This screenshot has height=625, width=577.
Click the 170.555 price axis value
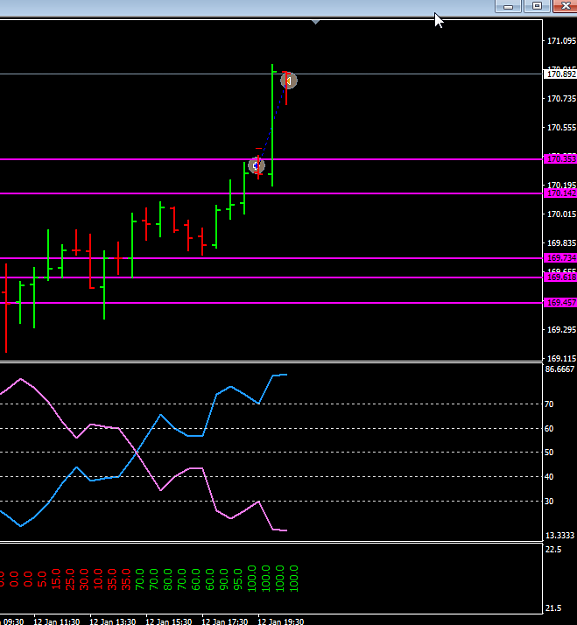click(x=562, y=128)
